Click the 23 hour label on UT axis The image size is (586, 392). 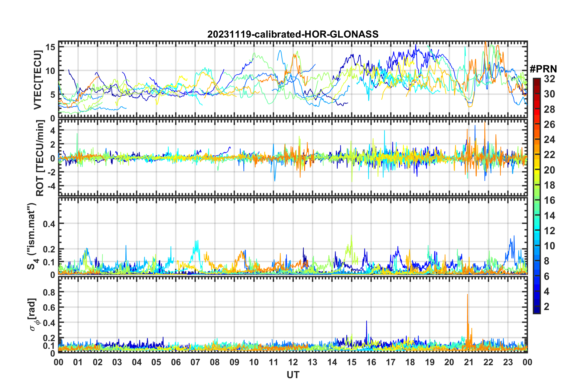[x=508, y=362]
